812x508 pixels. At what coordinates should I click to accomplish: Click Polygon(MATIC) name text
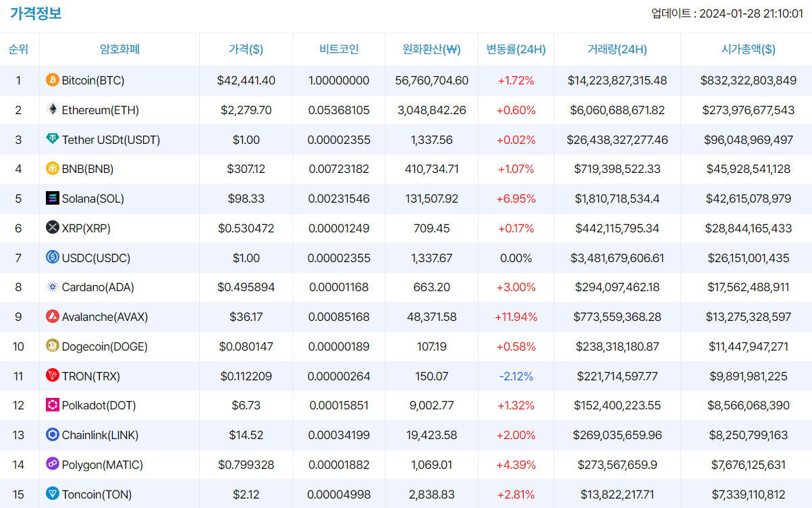pyautogui.click(x=103, y=465)
